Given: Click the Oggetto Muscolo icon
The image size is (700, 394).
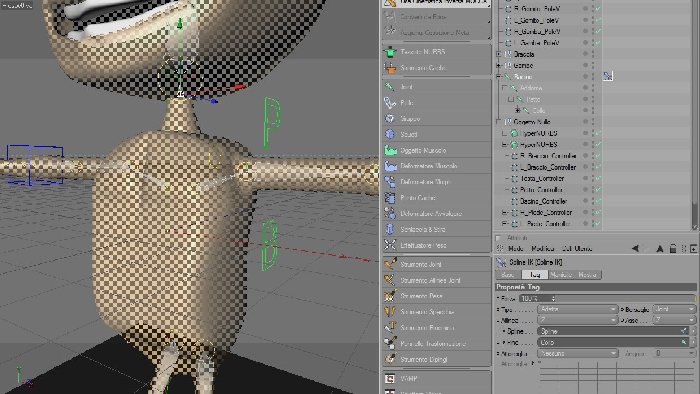Looking at the screenshot, I should coord(390,150).
